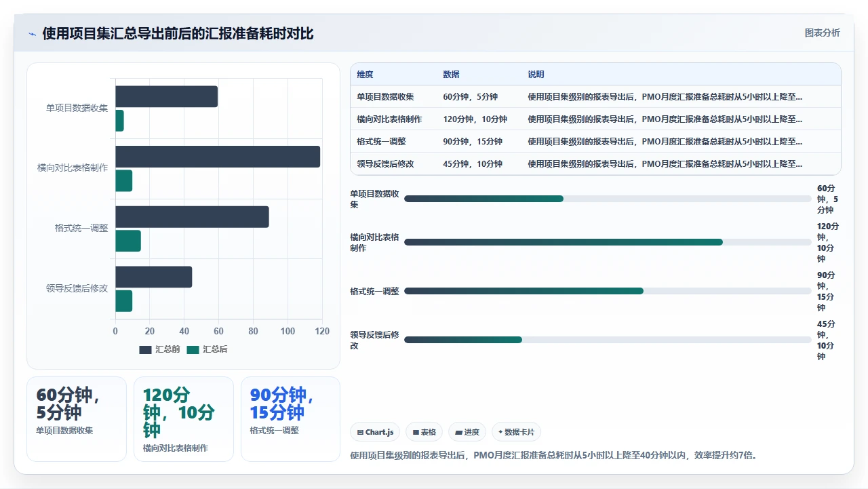Click the 横向对比表格制作 progress bar
Viewport: 868px width, 489px height.
(x=608, y=242)
